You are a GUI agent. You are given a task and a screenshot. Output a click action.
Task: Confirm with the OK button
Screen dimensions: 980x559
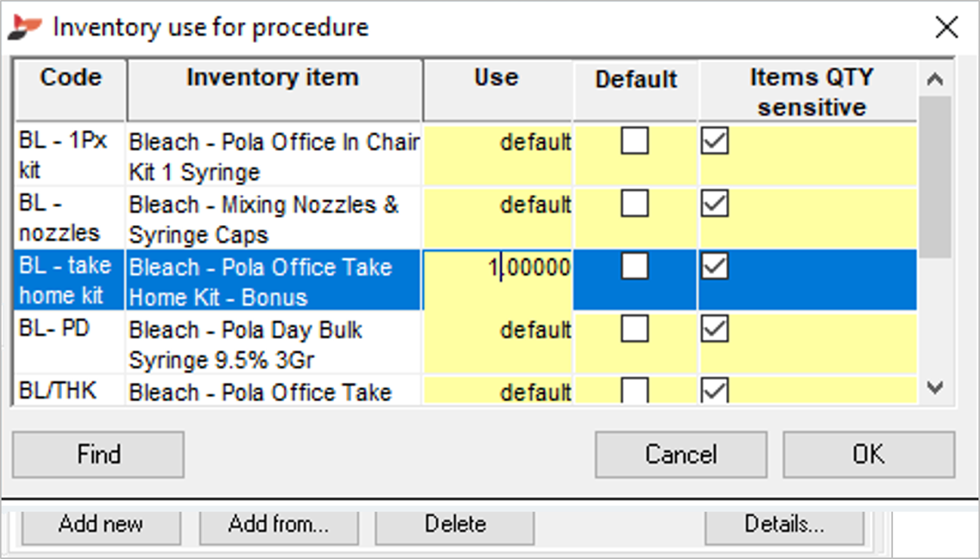(868, 454)
